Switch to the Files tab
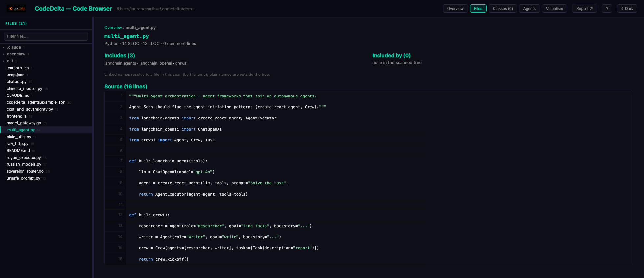This screenshot has width=644, height=278. pos(478,9)
